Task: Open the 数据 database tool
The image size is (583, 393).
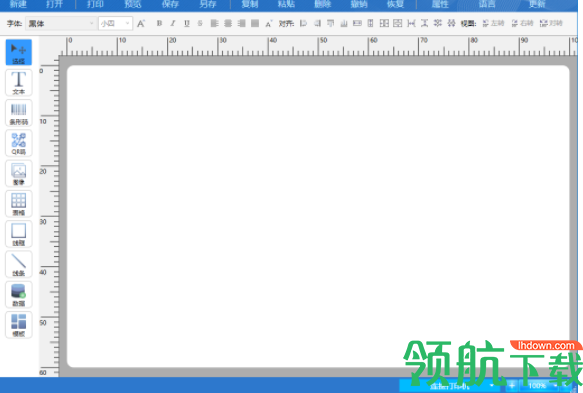Action: coord(19,295)
